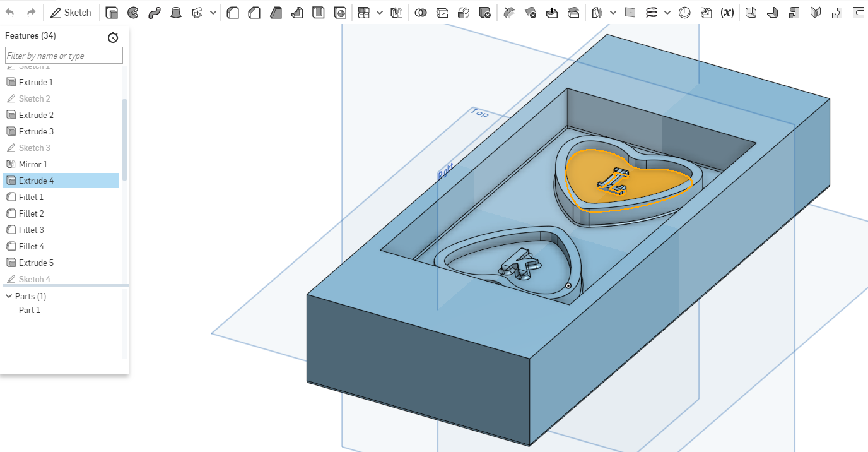This screenshot has height=452, width=868.
Task: Select Part 1 in the parts list
Action: tap(29, 310)
